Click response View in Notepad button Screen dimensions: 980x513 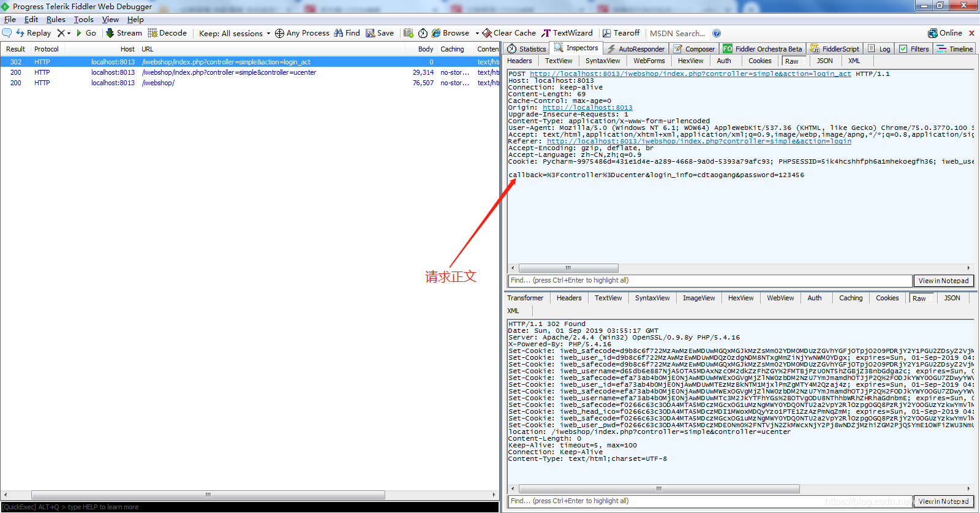pyautogui.click(x=943, y=501)
